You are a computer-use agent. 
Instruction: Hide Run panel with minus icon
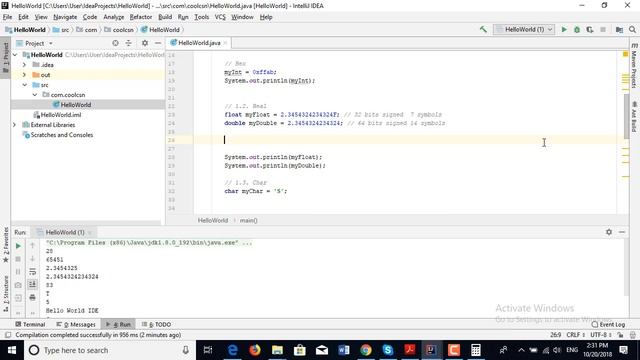(x=622, y=232)
